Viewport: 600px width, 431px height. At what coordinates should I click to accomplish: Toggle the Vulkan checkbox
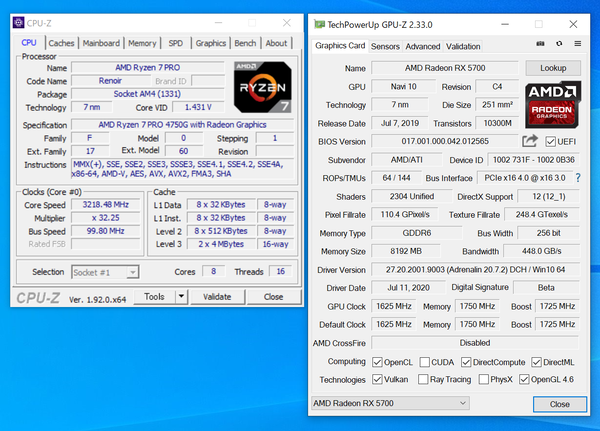(x=377, y=379)
